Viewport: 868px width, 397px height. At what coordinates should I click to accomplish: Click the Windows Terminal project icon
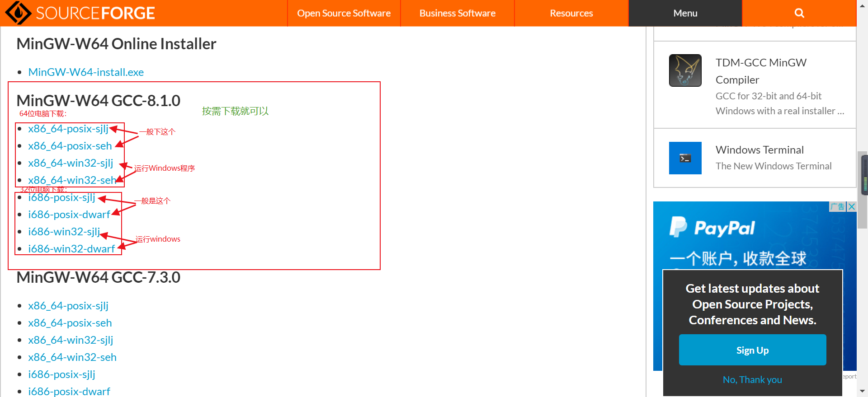[x=685, y=158]
